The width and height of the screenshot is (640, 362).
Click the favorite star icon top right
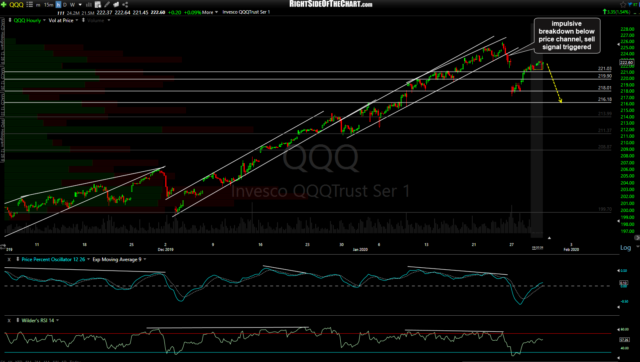coord(623,4)
